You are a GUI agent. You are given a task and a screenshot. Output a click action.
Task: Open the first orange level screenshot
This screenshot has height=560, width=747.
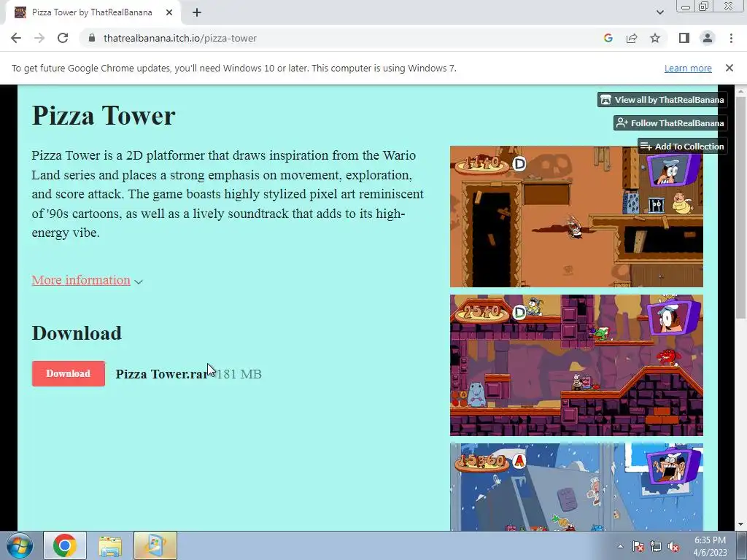[x=576, y=217]
